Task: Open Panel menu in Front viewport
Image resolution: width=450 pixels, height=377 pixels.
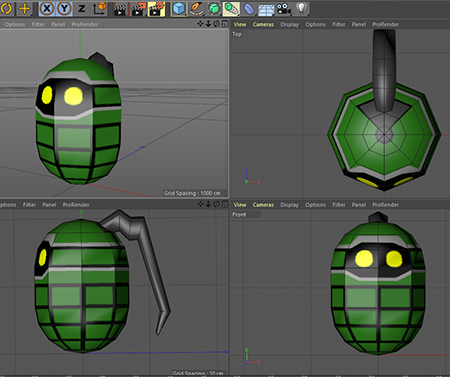Action: coord(359,205)
